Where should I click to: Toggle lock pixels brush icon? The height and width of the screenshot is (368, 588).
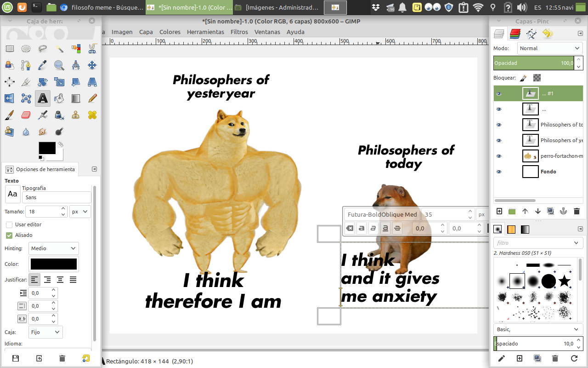[x=523, y=78]
